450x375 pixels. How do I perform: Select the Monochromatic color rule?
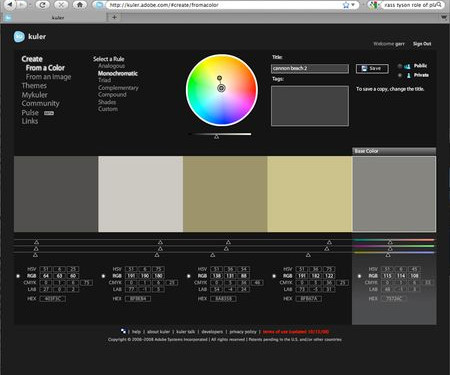point(118,73)
